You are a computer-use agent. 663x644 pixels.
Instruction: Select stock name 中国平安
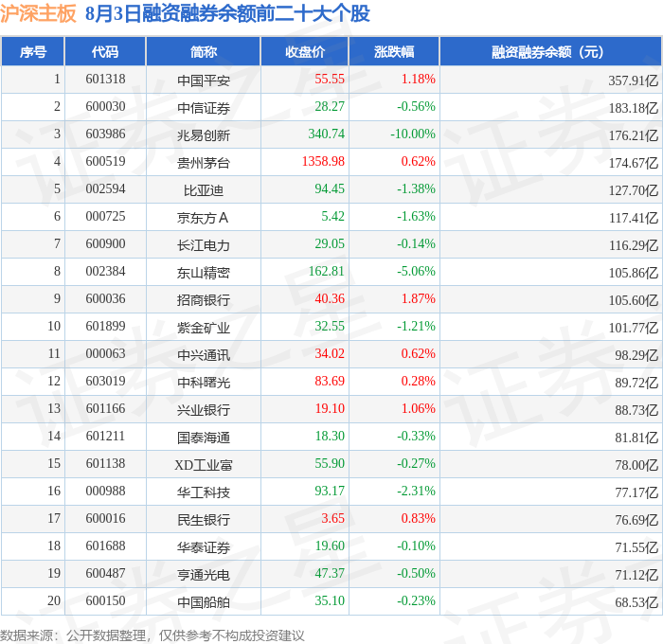tap(204, 80)
